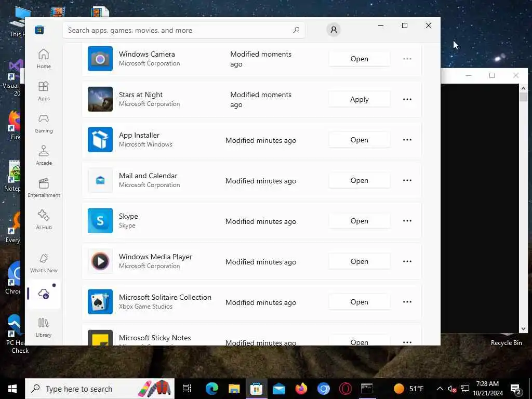The image size is (532, 399).
Task: Click the Windows Media Player icon
Action: point(100,261)
